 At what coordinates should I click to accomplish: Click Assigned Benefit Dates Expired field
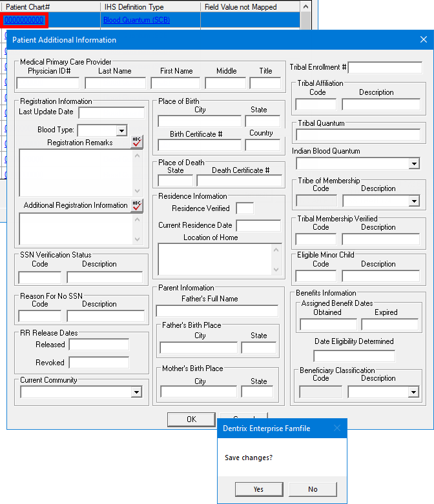pos(389,325)
